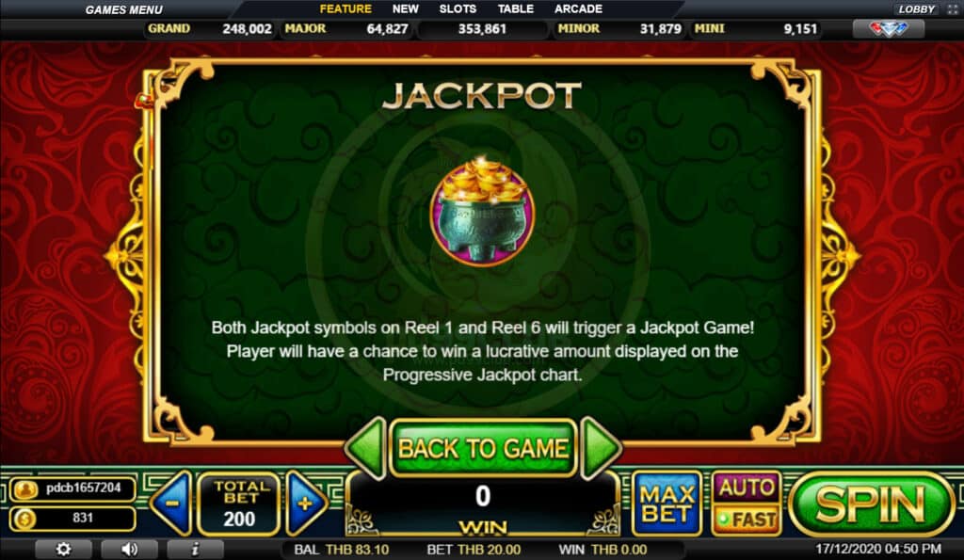
Task: Enable Auto spin
Action: 747,488
